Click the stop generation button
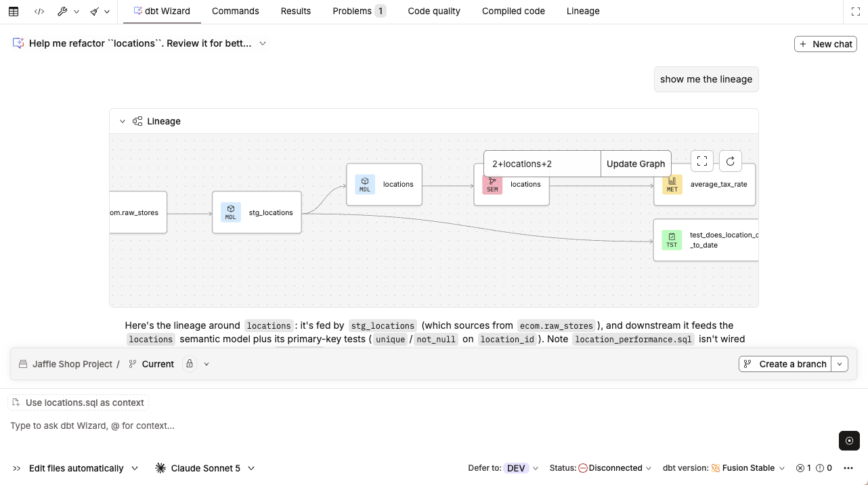Image resolution: width=868 pixels, height=485 pixels. point(849,440)
